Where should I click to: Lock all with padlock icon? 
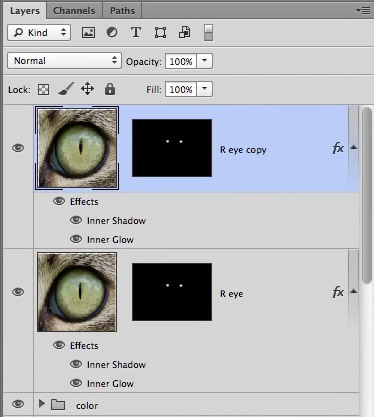click(x=110, y=89)
